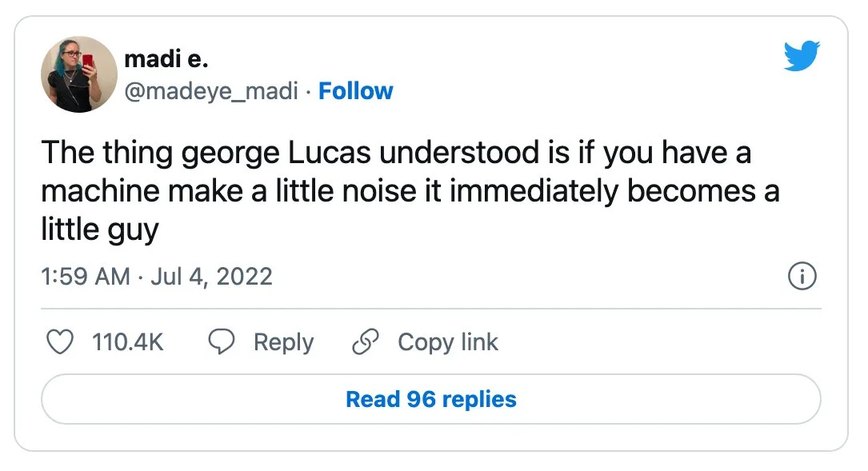View the 110.4K likes count
This screenshot has width=868, height=471.
click(128, 342)
